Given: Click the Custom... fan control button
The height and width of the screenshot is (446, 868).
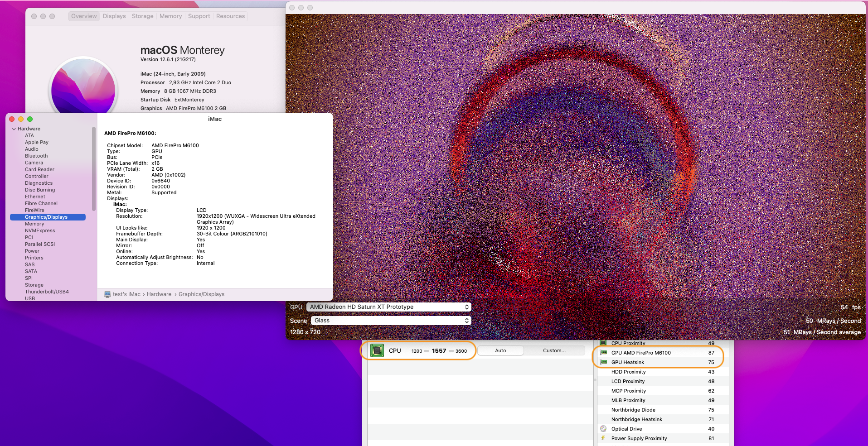Looking at the screenshot, I should (x=554, y=350).
